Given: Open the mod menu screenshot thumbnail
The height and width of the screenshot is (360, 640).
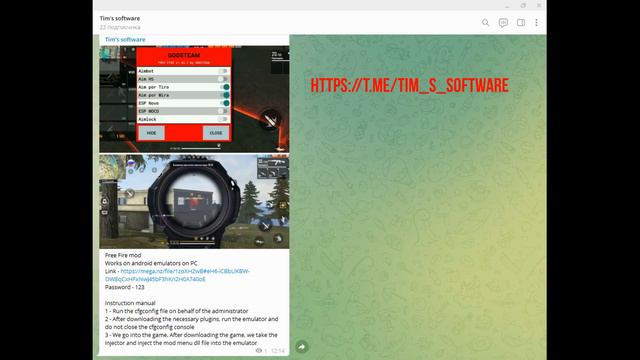Looking at the screenshot, I should coord(194,99).
